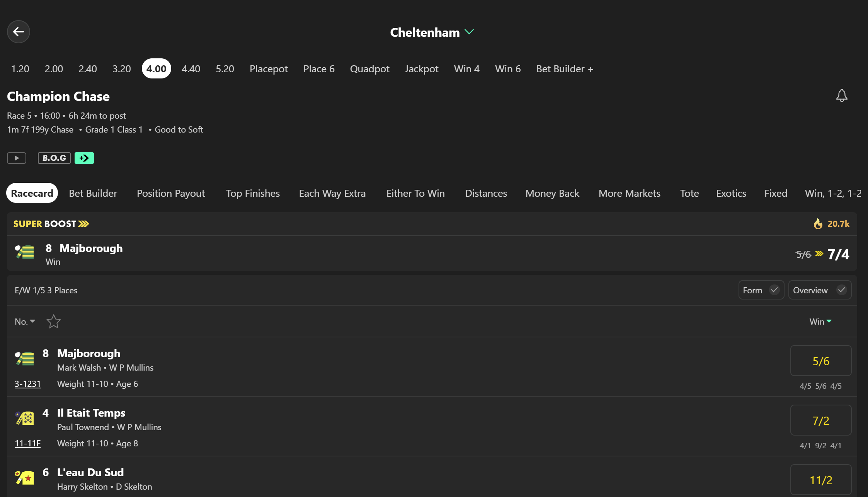Open Majborough silk in Super Boost row

25,252
